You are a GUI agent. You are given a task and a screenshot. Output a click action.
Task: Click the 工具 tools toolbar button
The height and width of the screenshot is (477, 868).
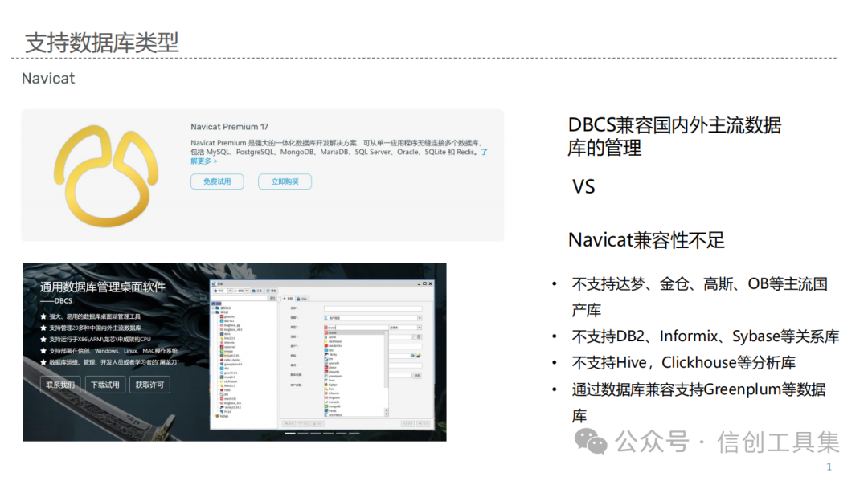point(257,291)
